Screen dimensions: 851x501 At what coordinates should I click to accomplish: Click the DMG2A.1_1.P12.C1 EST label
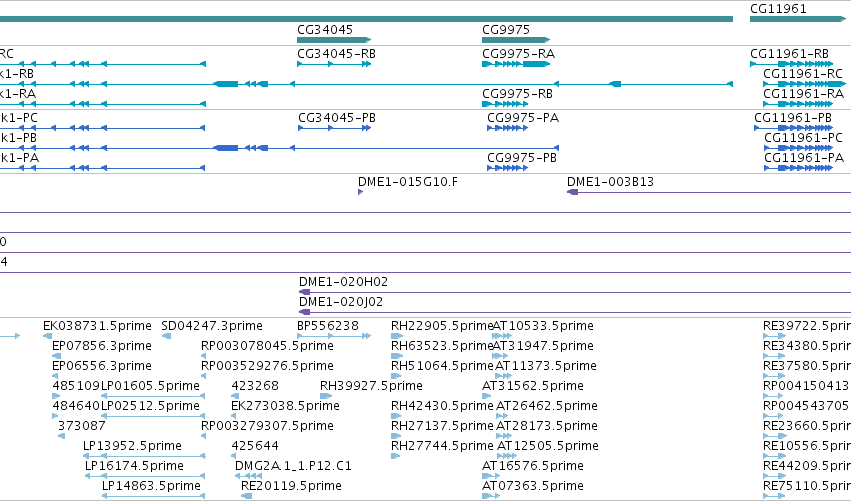click(x=293, y=466)
